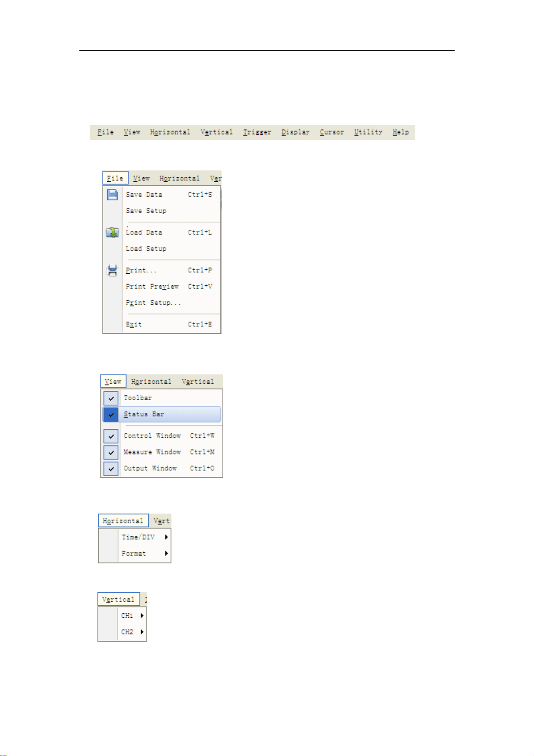Viewport: 534px width, 756px height.
Task: Expand the Time/DIV submenu arrow
Action: [x=166, y=537]
